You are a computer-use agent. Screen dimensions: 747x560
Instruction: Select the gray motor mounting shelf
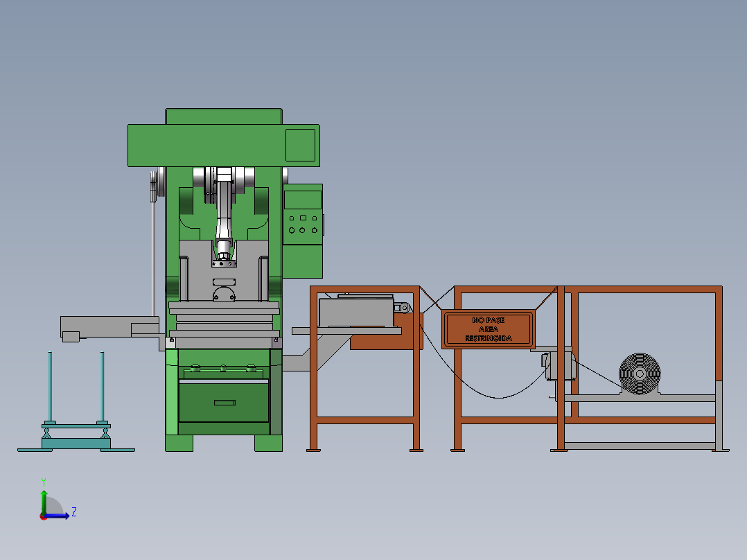(640, 398)
